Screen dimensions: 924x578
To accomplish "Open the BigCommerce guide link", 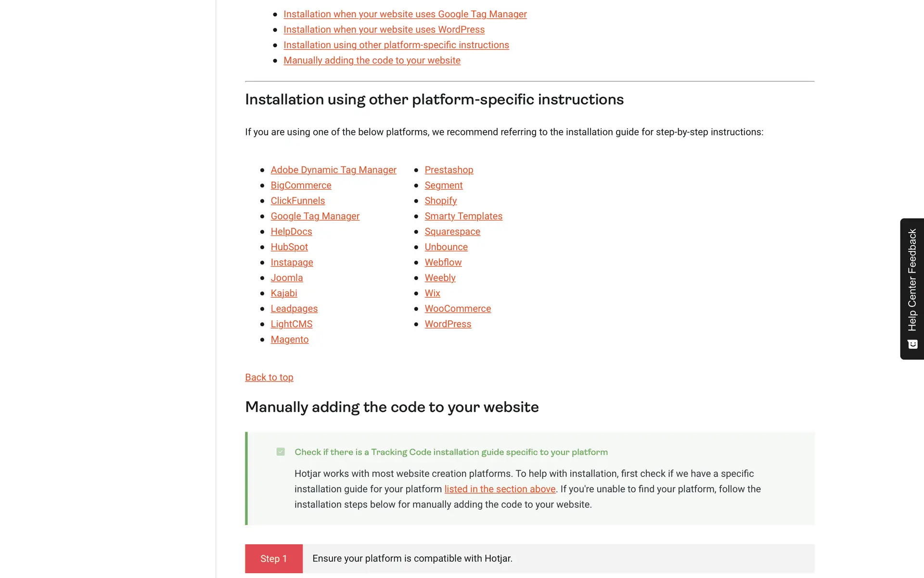I will (301, 185).
